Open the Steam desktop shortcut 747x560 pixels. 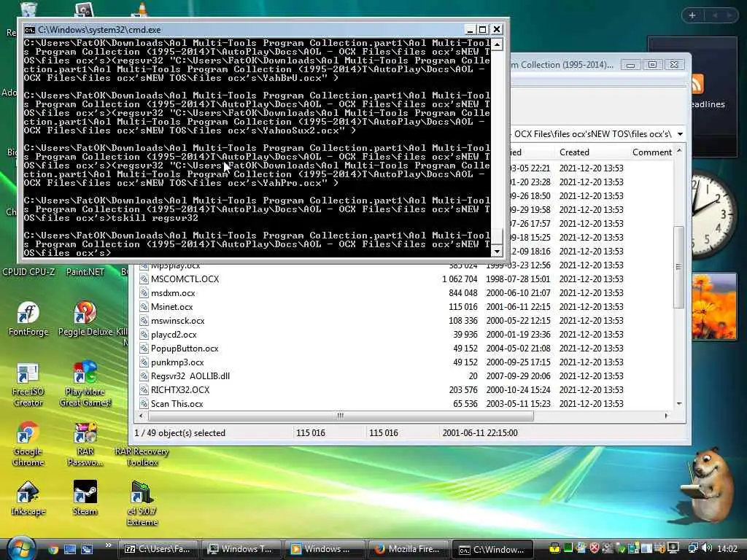coord(85,498)
